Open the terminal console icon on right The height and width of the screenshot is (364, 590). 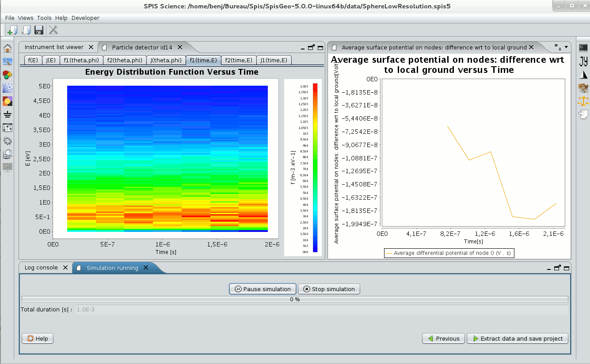pos(583,48)
